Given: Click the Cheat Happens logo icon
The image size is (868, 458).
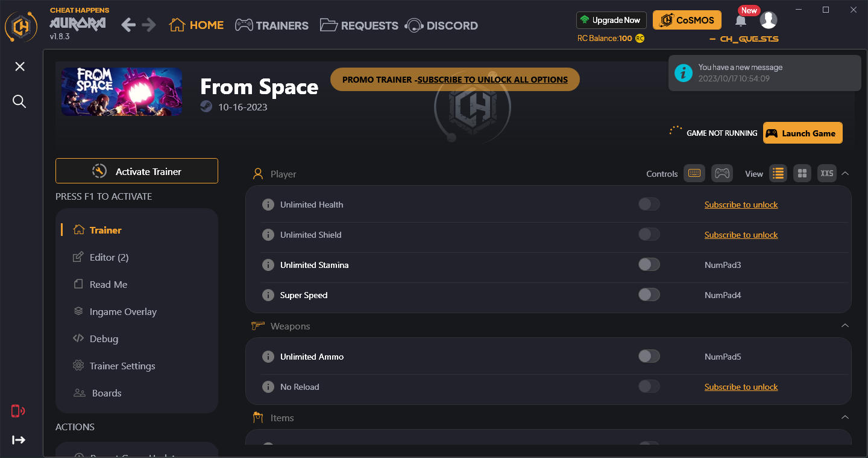Looking at the screenshot, I should tap(22, 27).
